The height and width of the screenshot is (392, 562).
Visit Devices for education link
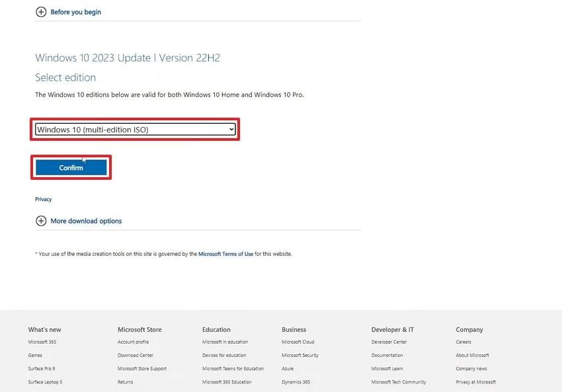coord(224,355)
